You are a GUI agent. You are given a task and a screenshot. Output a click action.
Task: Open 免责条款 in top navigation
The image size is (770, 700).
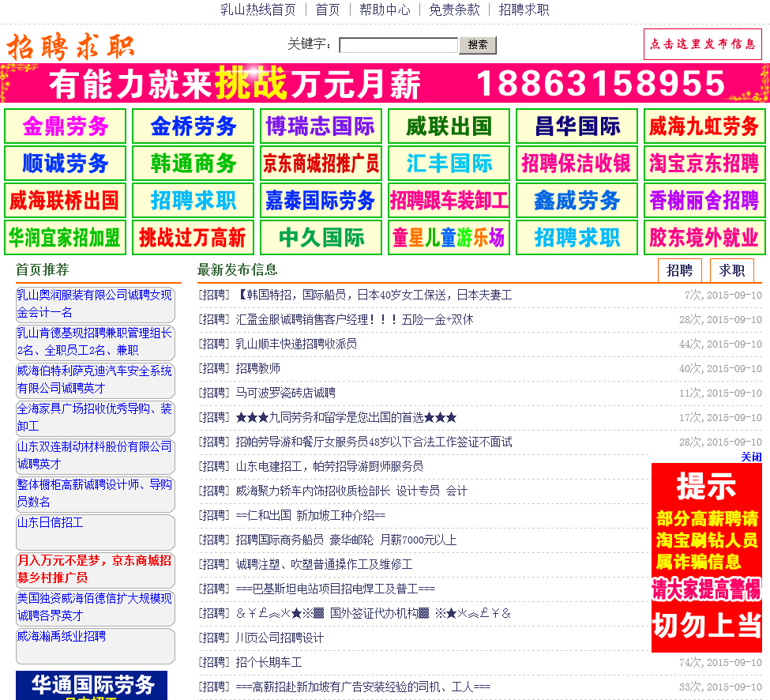(x=454, y=9)
